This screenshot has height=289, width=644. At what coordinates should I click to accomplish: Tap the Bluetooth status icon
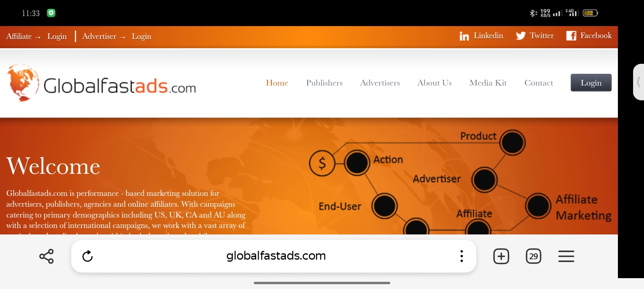coord(533,13)
